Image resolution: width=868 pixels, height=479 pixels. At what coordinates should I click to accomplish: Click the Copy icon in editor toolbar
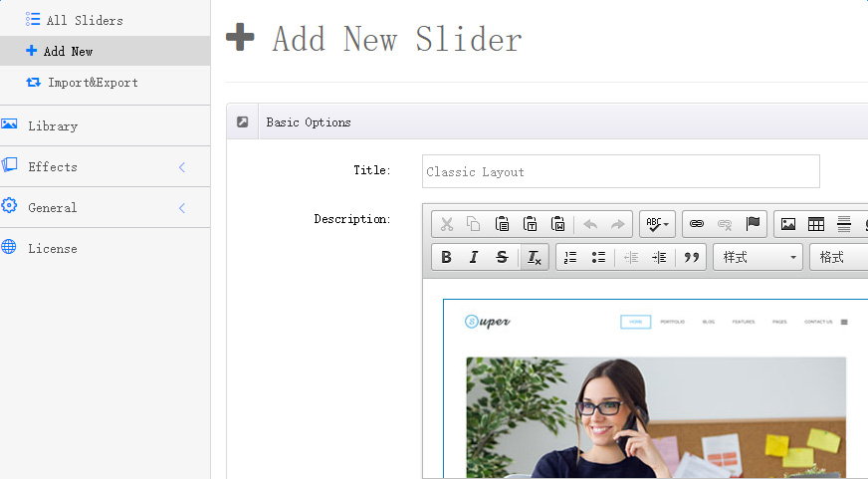click(473, 224)
